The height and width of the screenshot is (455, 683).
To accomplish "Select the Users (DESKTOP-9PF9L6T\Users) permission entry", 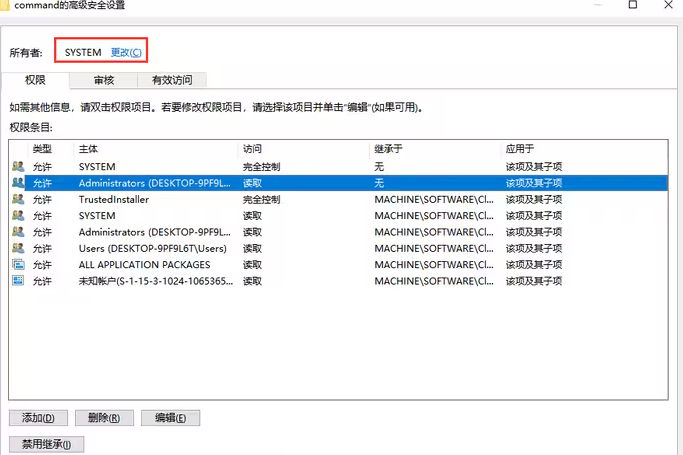I will (152, 249).
